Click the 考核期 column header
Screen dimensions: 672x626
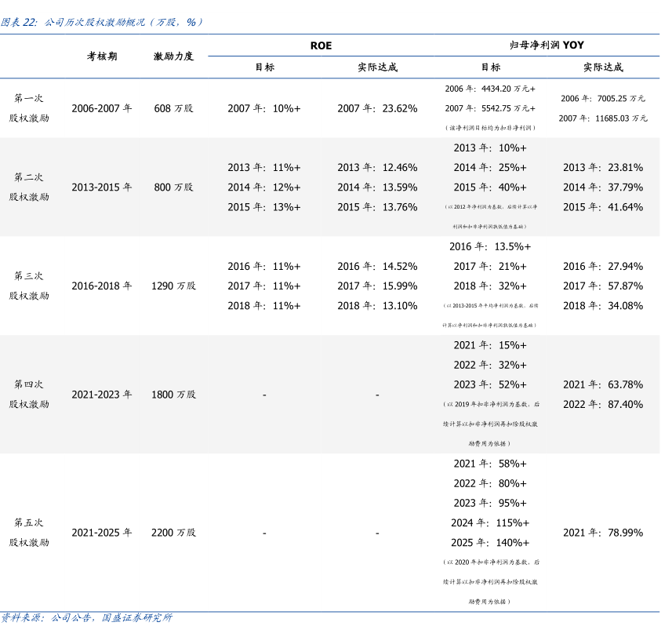pyautogui.click(x=102, y=56)
